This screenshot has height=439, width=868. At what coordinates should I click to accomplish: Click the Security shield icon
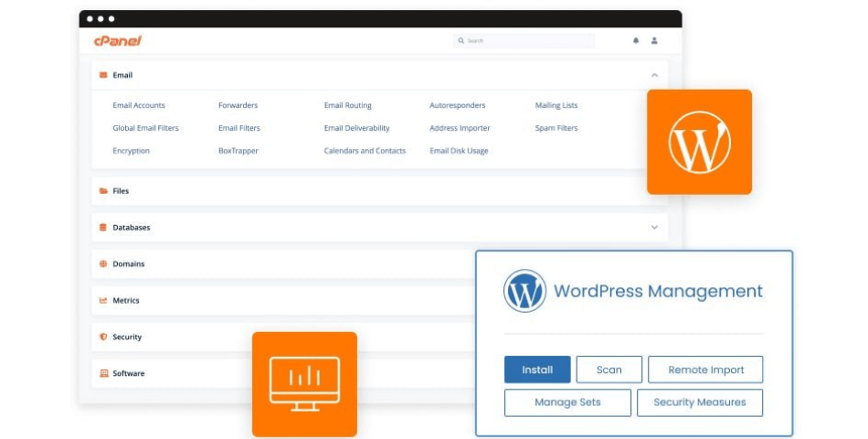tap(103, 337)
